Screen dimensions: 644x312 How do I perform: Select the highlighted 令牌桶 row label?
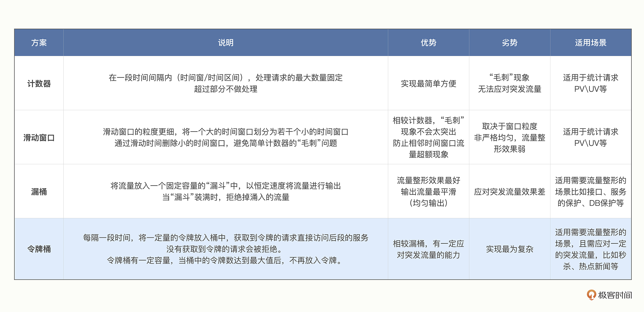[x=39, y=249]
